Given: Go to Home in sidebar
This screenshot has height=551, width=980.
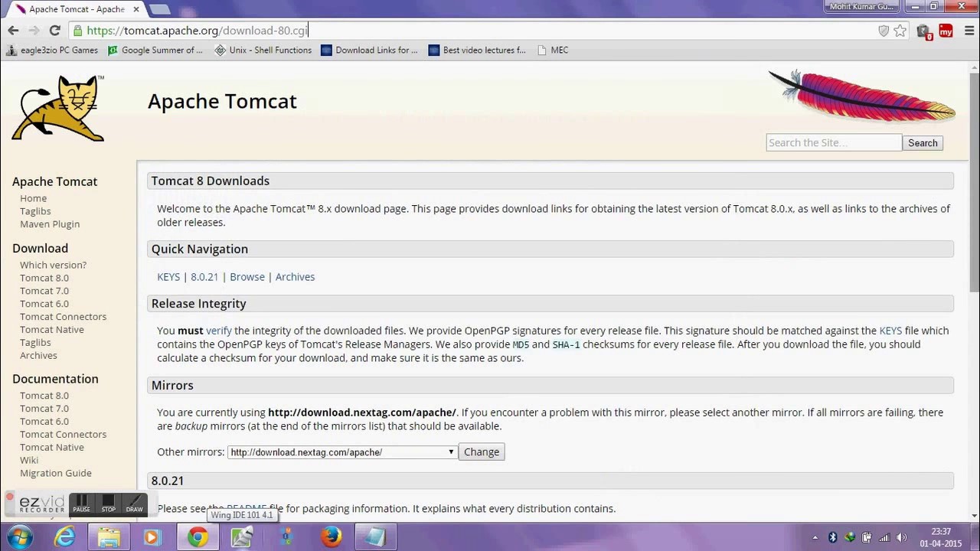Looking at the screenshot, I should click(x=33, y=198).
